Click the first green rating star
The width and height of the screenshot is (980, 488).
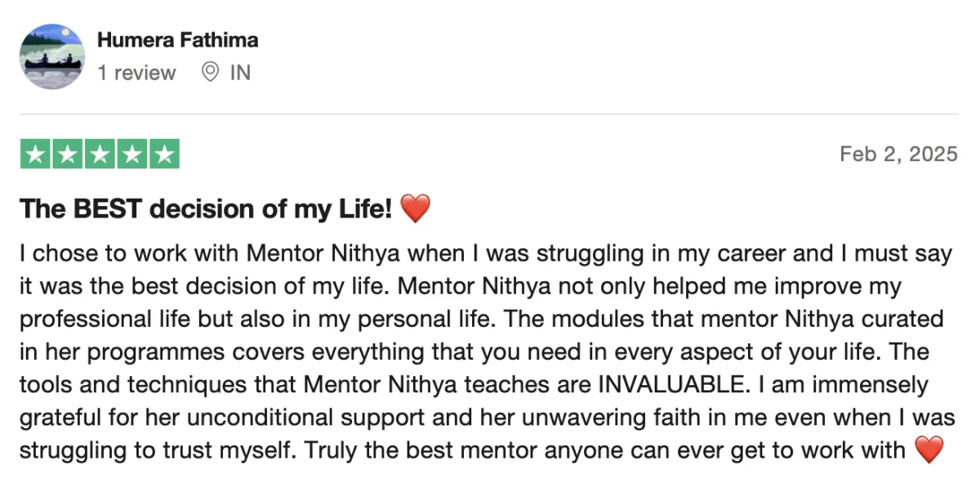[34, 154]
